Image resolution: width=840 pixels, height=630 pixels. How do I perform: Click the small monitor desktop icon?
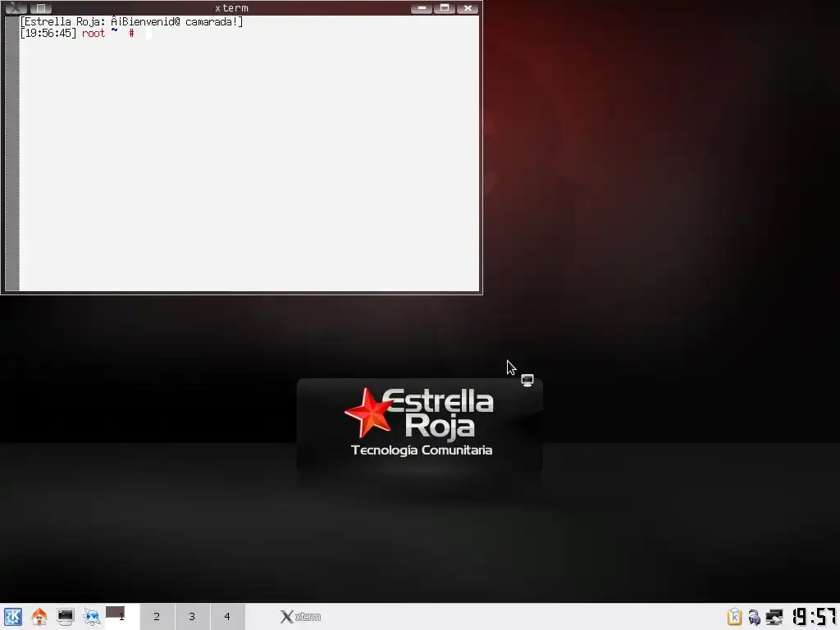[x=527, y=381]
